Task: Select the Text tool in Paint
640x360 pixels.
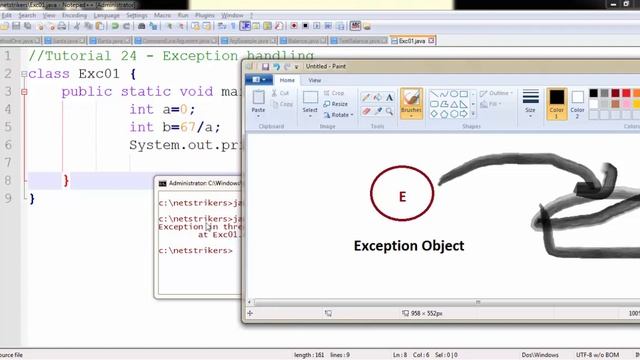Action: tap(389, 97)
